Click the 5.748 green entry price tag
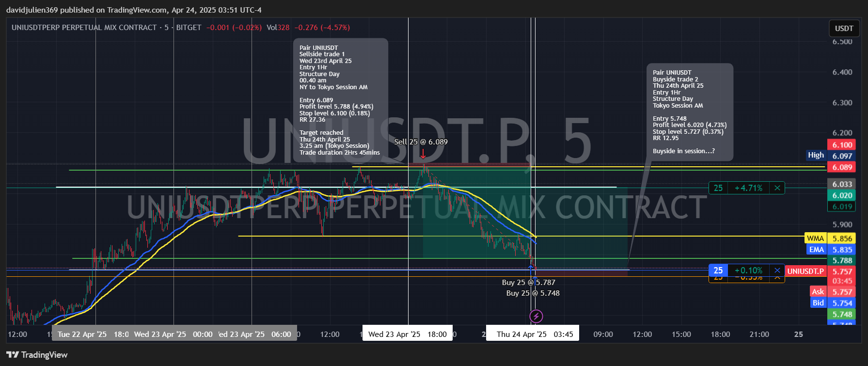 (x=842, y=314)
